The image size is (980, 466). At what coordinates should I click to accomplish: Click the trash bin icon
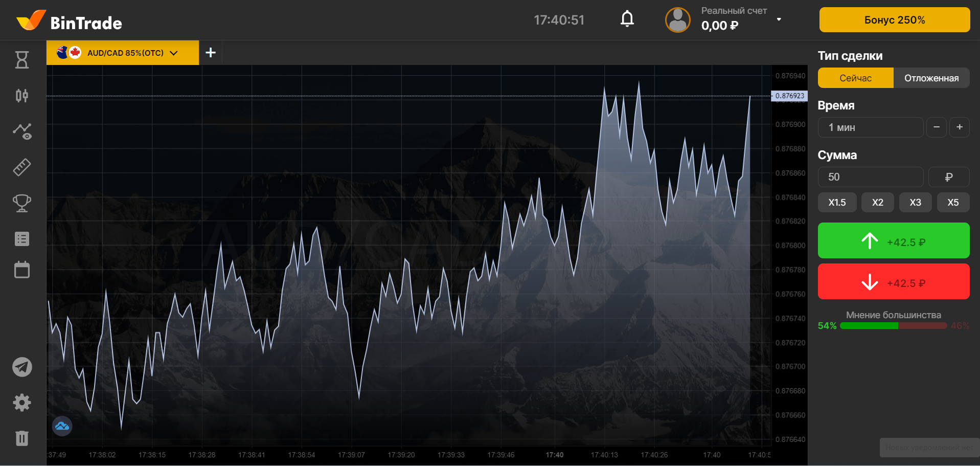tap(22, 438)
